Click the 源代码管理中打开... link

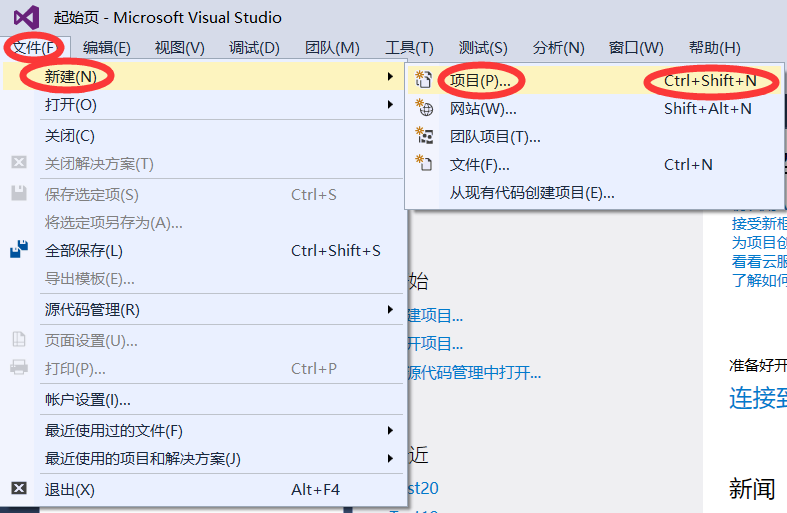pyautogui.click(x=474, y=372)
